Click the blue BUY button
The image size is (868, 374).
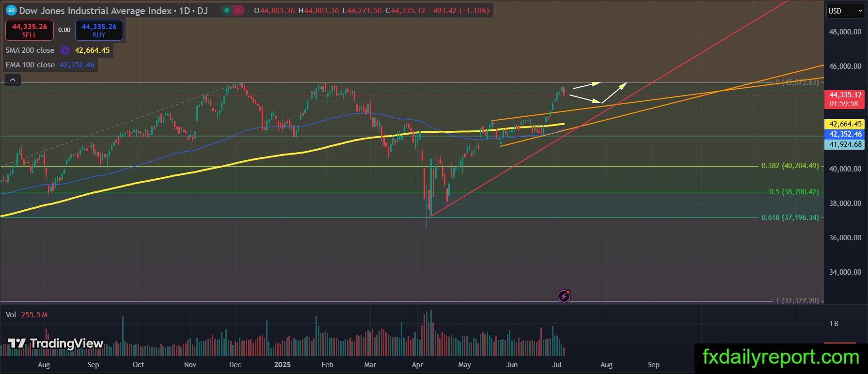coord(99,30)
